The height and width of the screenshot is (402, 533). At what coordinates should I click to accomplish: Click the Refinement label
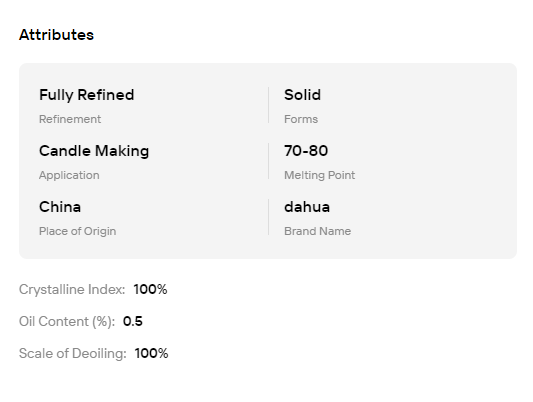click(x=70, y=119)
